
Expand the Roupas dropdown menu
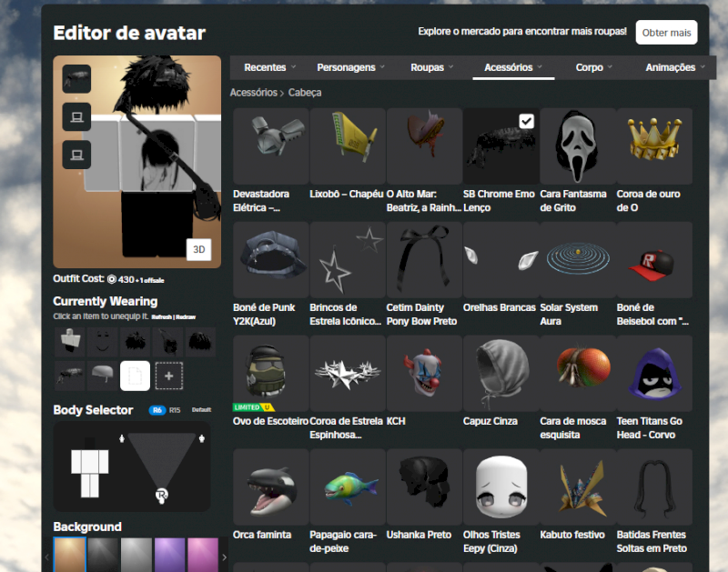pos(431,67)
